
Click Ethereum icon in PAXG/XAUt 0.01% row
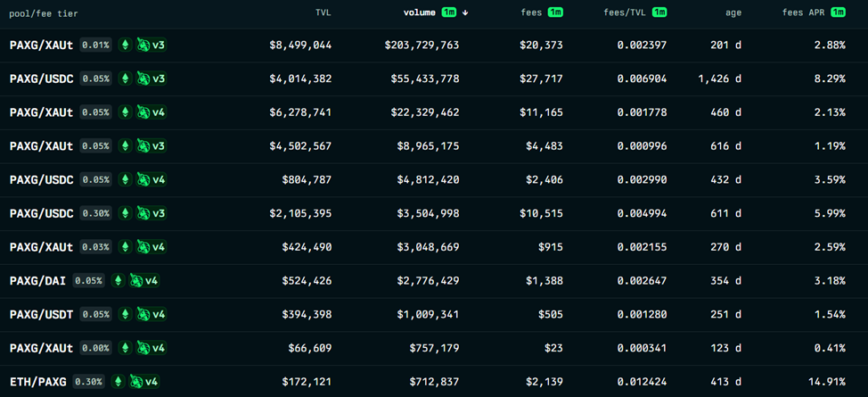(x=125, y=45)
